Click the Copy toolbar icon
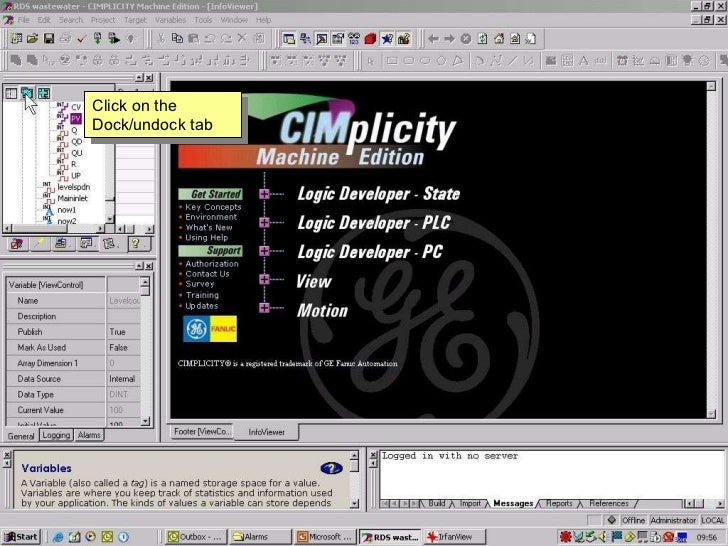728x546 pixels. pos(177,39)
